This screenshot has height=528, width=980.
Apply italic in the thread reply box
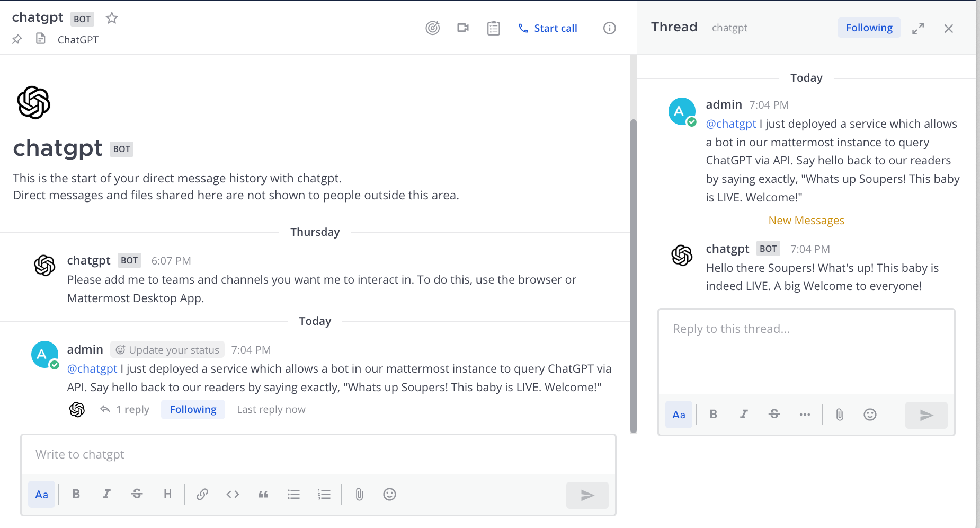(x=744, y=415)
